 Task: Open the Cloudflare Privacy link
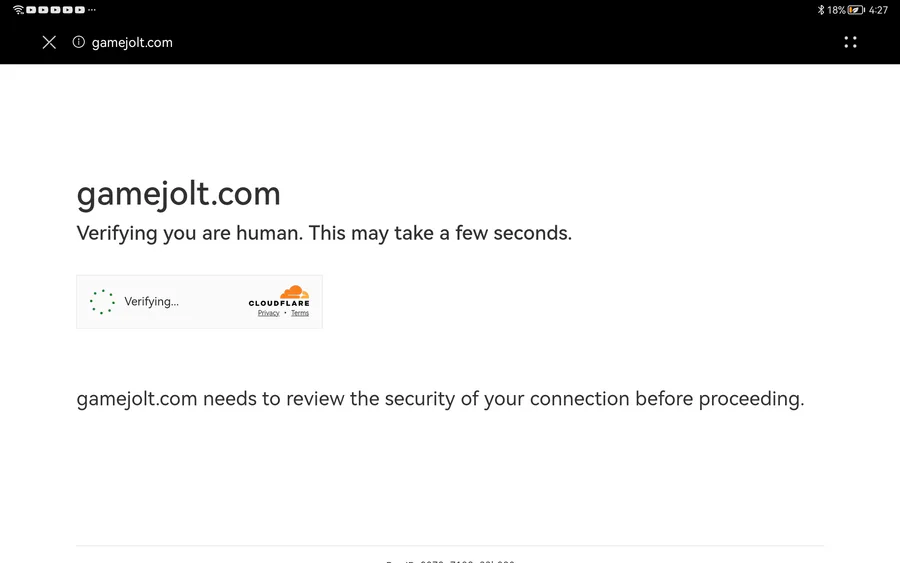(x=268, y=313)
